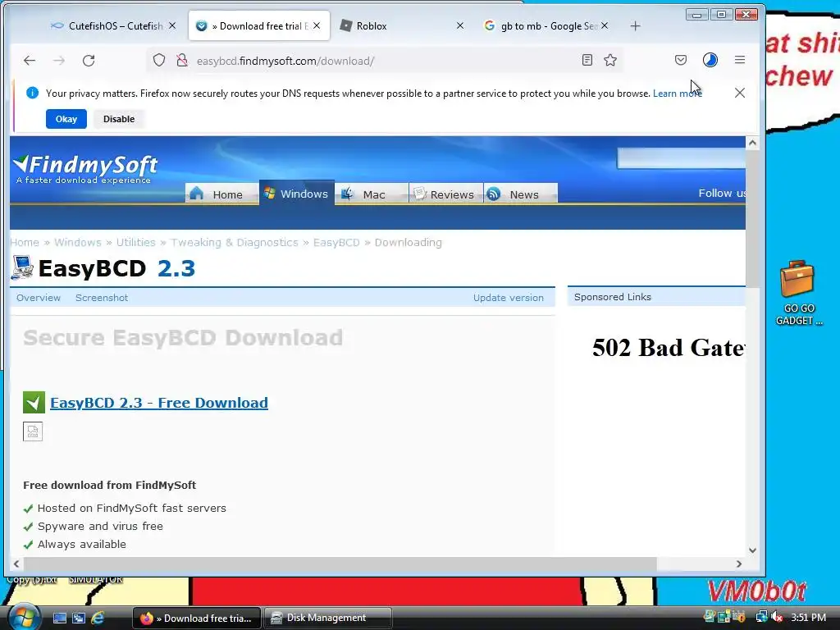Screen dimensions: 840x630
Task: Click the horizontal scrollbar left arrow
Action: tap(16, 564)
